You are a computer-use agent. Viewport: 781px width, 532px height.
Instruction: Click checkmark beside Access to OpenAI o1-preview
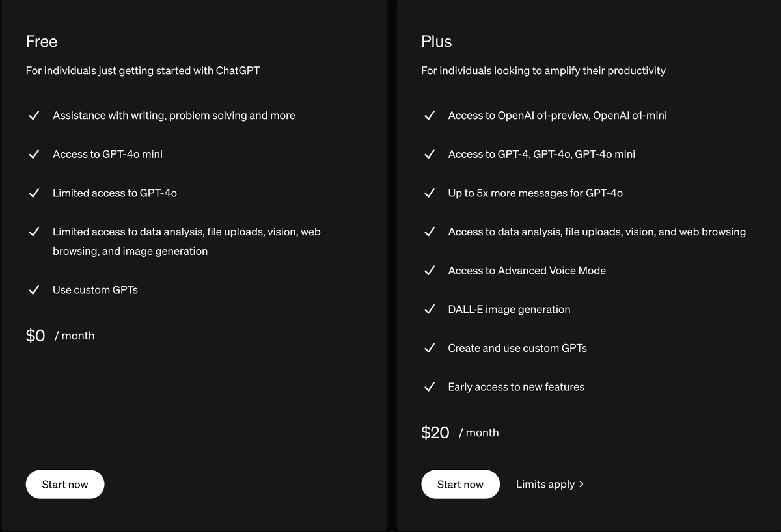[430, 116]
